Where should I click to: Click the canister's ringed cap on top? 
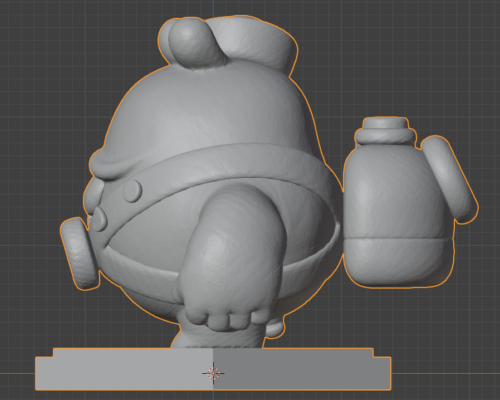tap(386, 132)
